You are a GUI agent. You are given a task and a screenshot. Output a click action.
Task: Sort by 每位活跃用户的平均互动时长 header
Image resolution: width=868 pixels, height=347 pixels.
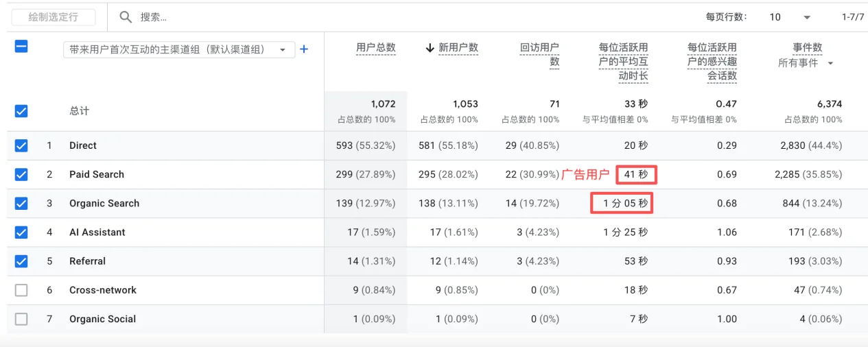[x=623, y=62]
